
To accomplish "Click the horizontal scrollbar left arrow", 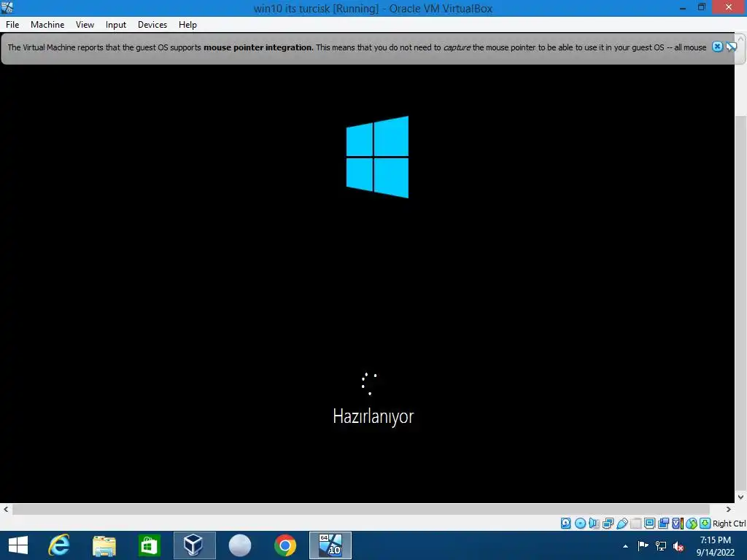I will 6,509.
